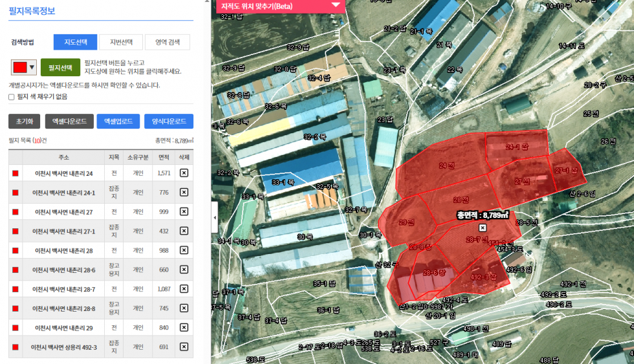Delete the 내촌리 28-6 parcel row
Screen dimensions: 634x364
click(x=184, y=270)
